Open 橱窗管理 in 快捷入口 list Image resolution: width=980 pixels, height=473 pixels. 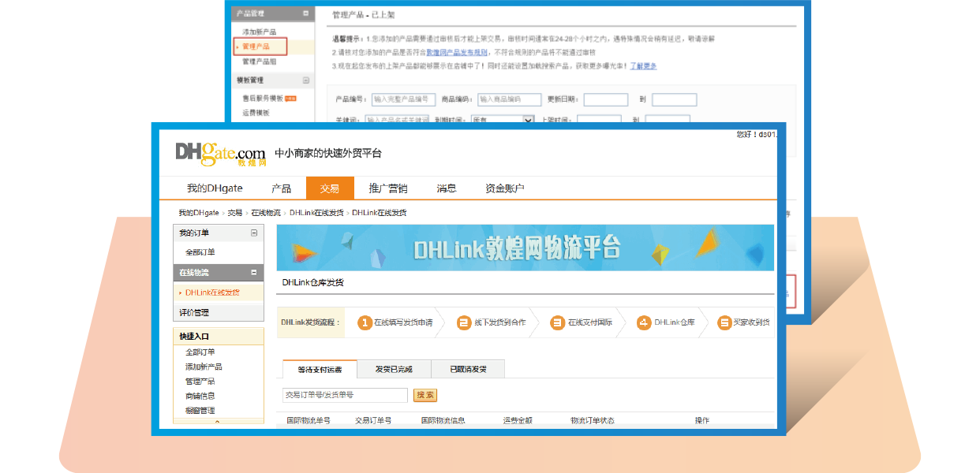click(200, 411)
